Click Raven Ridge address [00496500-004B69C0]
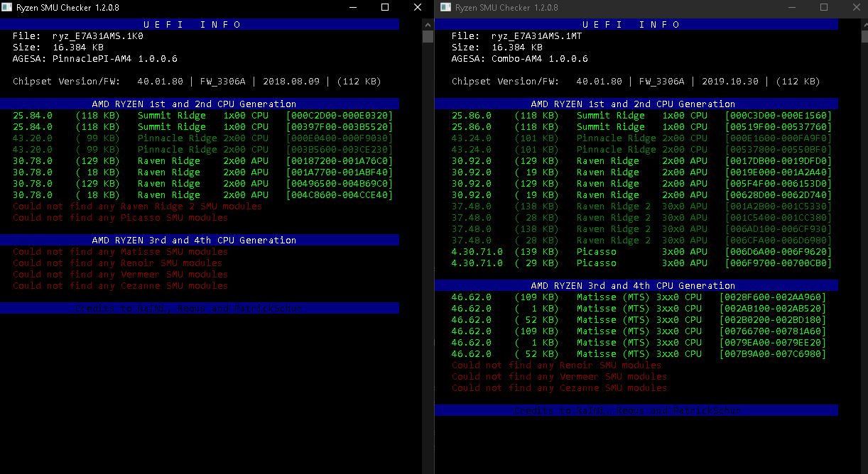Viewport: 868px width, 474px height. [x=339, y=183]
